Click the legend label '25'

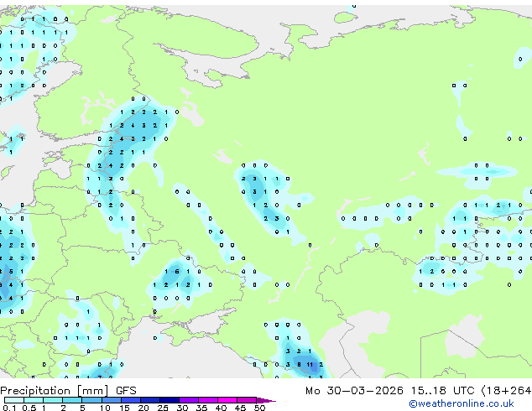tap(163, 408)
